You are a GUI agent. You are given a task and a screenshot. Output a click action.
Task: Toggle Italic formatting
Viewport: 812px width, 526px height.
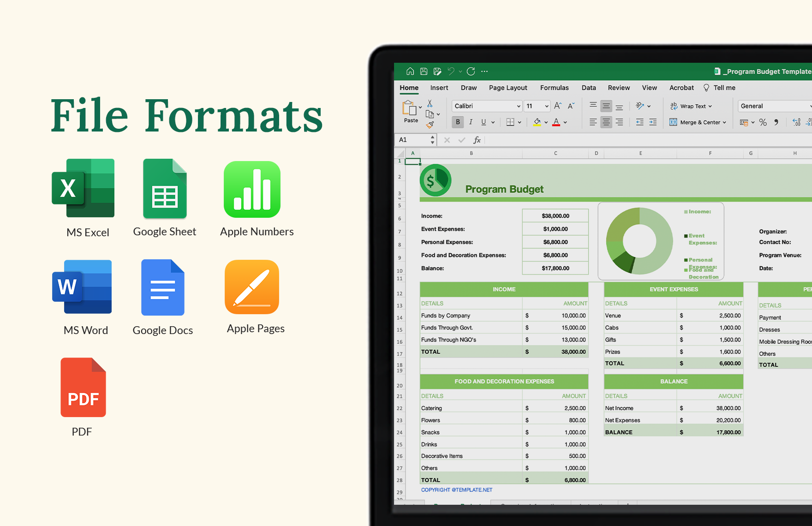tap(471, 122)
